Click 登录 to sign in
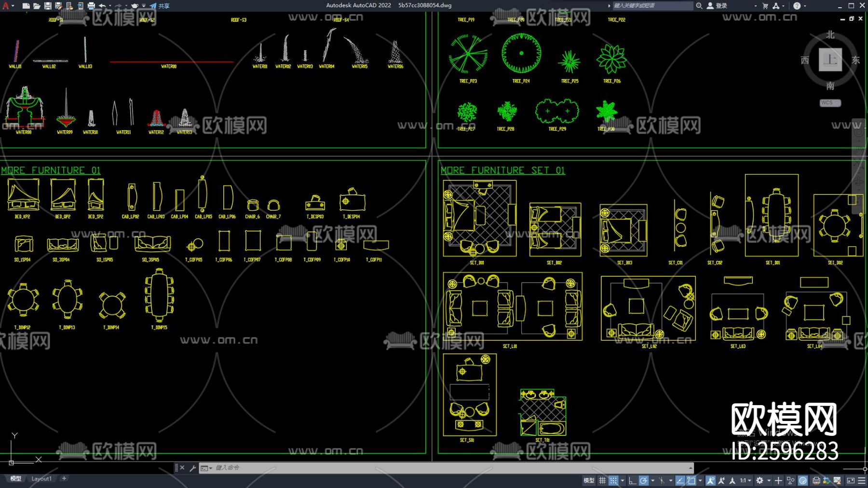This screenshot has width=868, height=488. (x=717, y=6)
